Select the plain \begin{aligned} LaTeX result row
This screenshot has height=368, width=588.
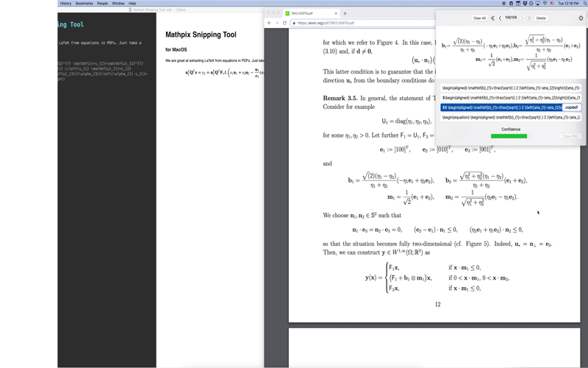click(x=511, y=88)
